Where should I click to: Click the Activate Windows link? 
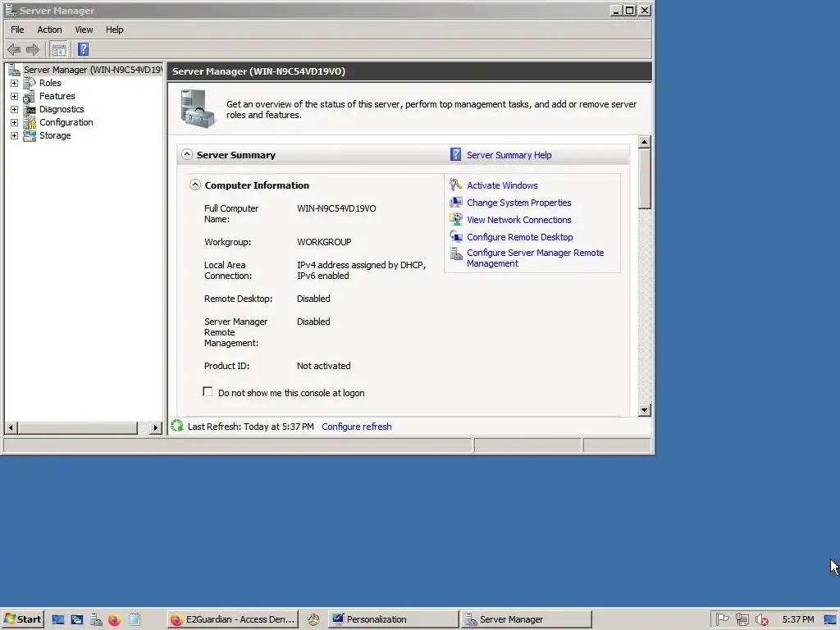click(502, 185)
